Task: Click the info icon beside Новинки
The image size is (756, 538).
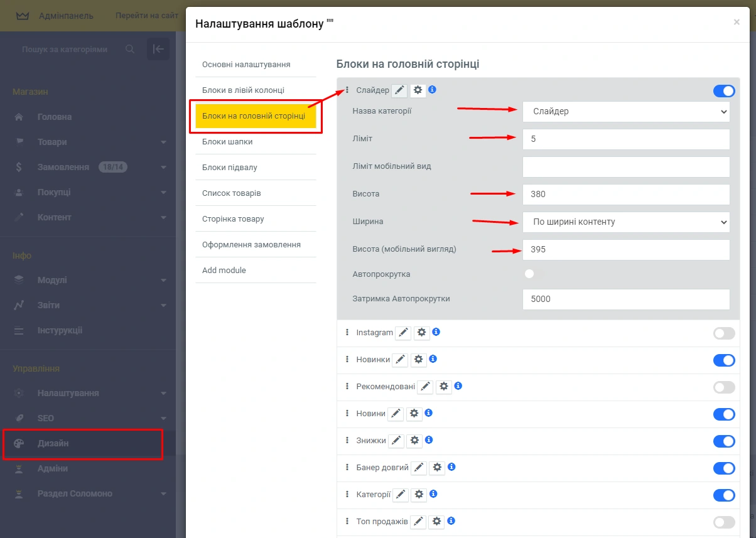Action: click(433, 359)
